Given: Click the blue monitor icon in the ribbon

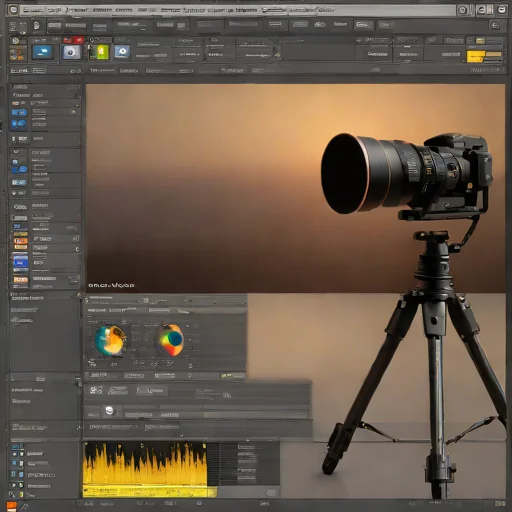Looking at the screenshot, I should pos(42,52).
